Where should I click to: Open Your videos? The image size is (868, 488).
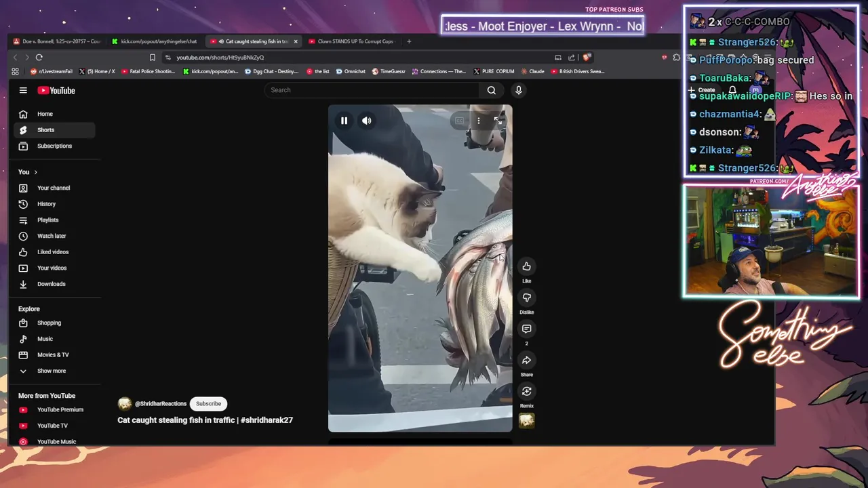point(54,268)
